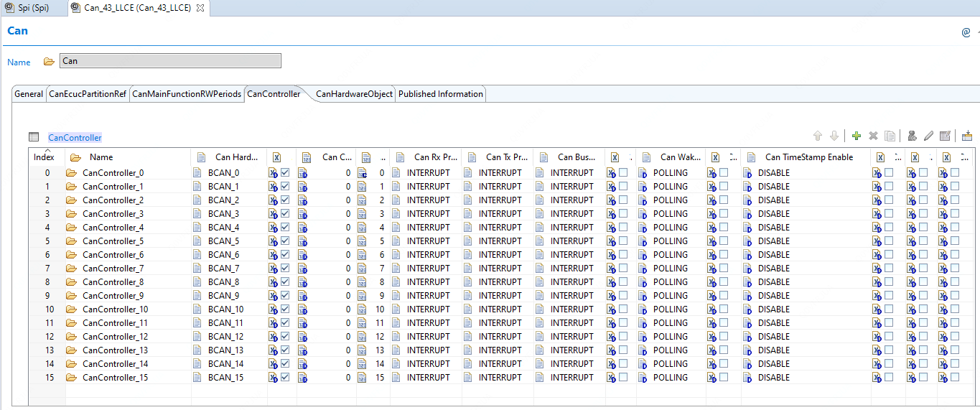This screenshot has width=980, height=410.
Task: Open the POLLING value in CanController_10 row
Action: pyautogui.click(x=670, y=309)
